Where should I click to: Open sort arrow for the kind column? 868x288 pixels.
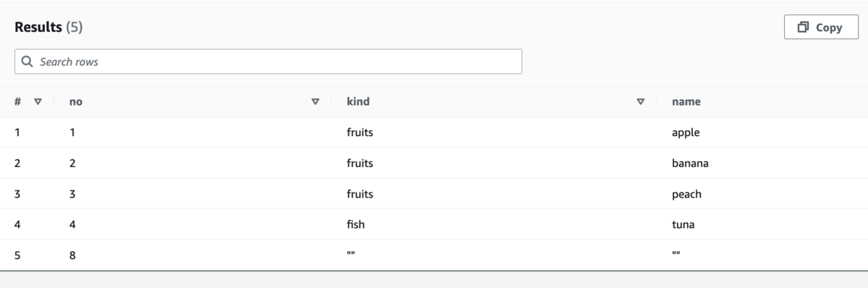(x=641, y=102)
